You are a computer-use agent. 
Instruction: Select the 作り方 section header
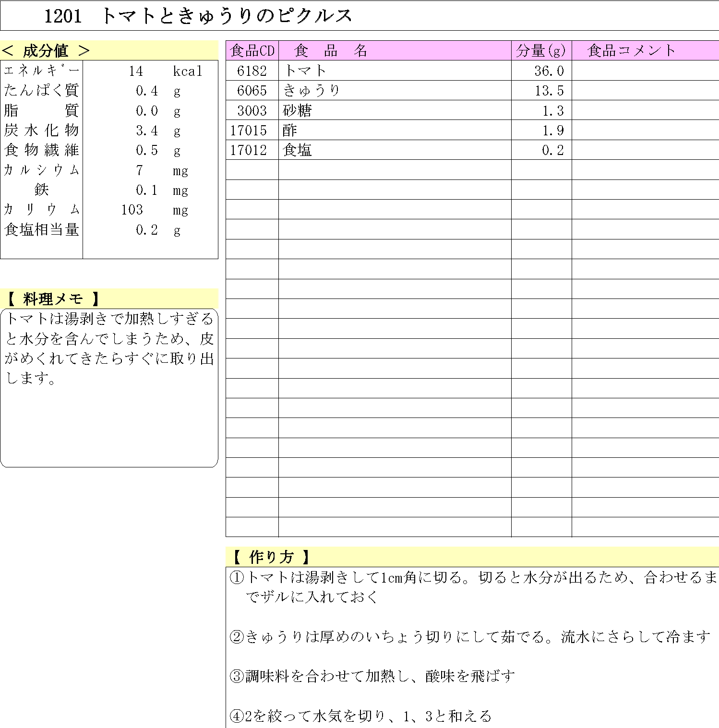271,557
